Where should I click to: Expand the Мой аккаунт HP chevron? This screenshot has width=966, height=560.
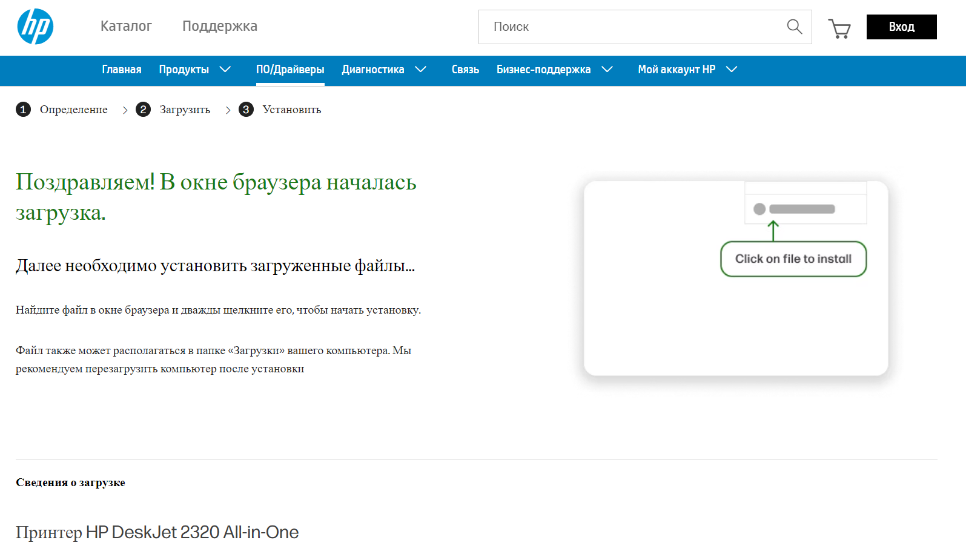click(x=732, y=70)
